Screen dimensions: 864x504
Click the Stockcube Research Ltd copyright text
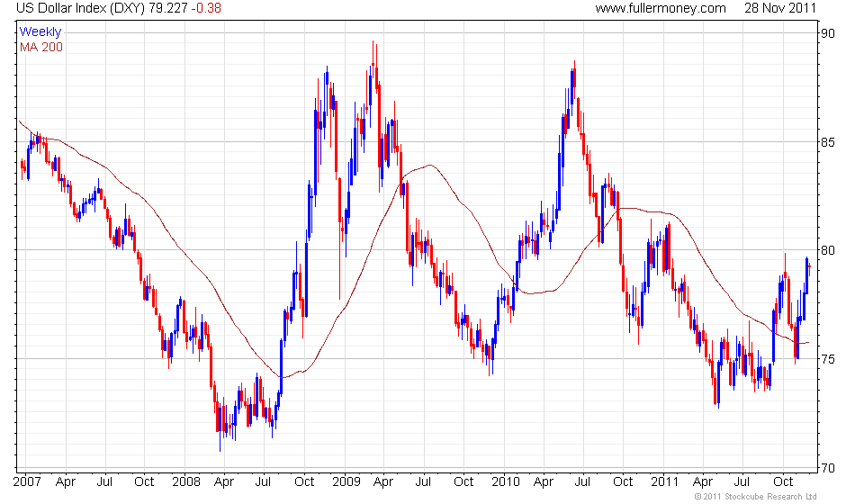pos(755,497)
